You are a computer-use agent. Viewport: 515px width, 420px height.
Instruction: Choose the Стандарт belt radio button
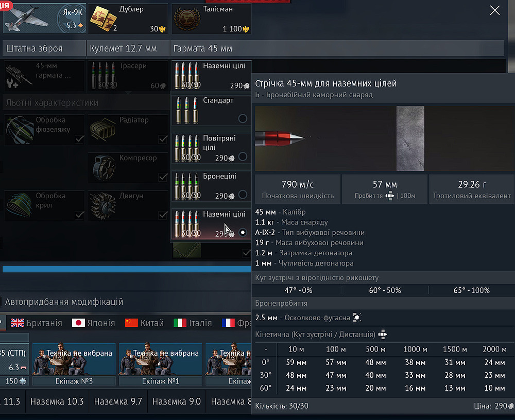[x=243, y=118]
